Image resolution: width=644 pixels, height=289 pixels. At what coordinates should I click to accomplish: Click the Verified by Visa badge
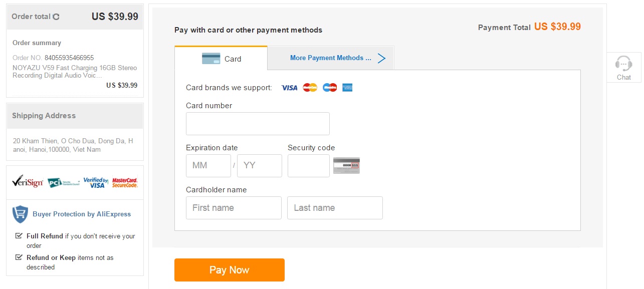pos(96,182)
